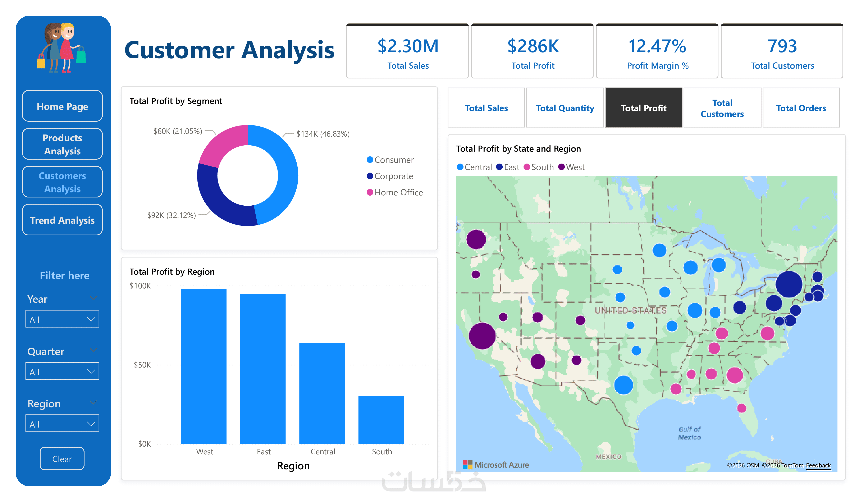Open the Region All dropdown
The width and height of the screenshot is (868, 502).
pos(62,424)
